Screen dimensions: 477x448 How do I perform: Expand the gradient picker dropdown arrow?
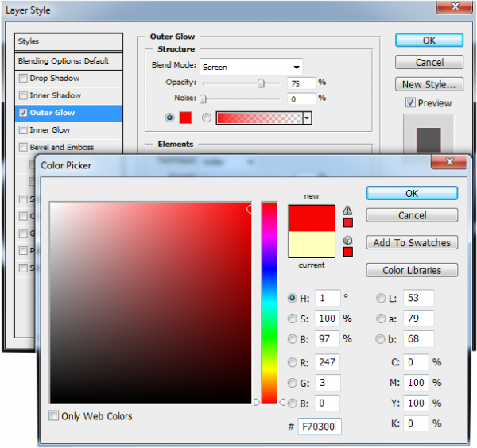pos(307,118)
